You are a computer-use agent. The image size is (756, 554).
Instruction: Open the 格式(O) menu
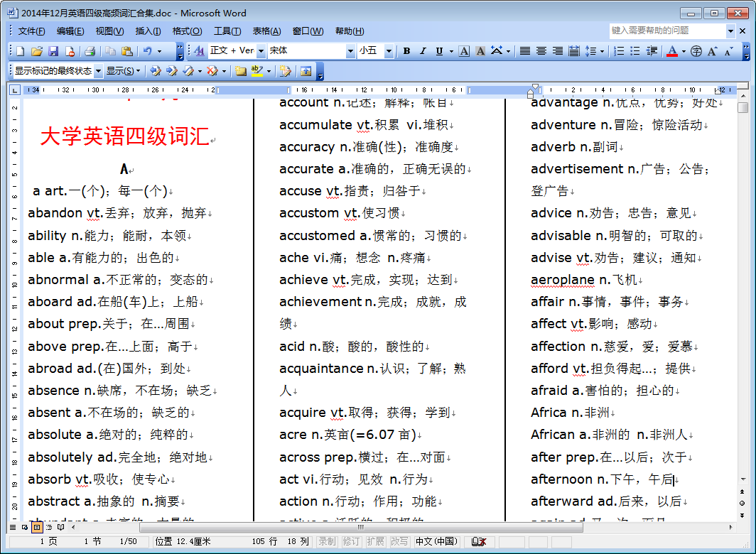tap(187, 31)
